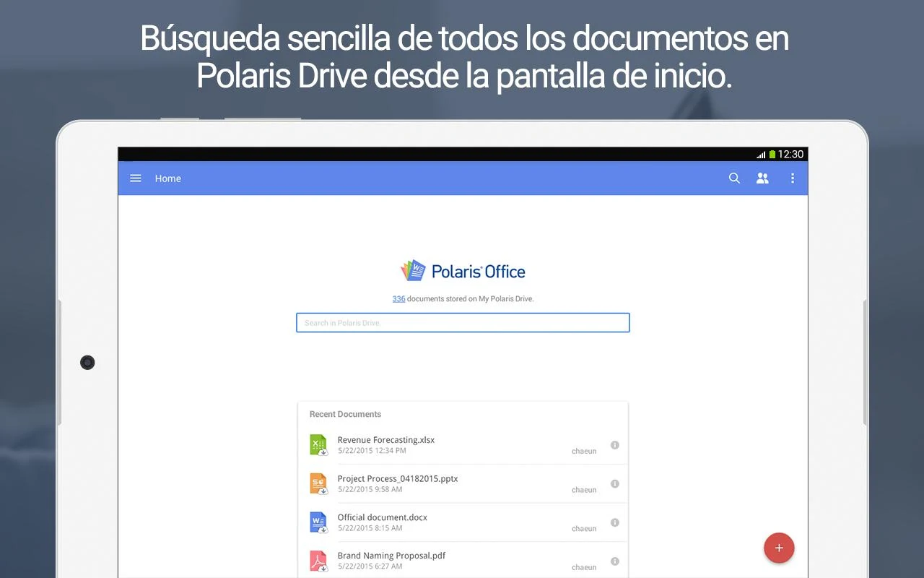This screenshot has height=578, width=924.
Task: Click the slide icon for Project Process_04182015.pptx
Action: click(x=318, y=483)
